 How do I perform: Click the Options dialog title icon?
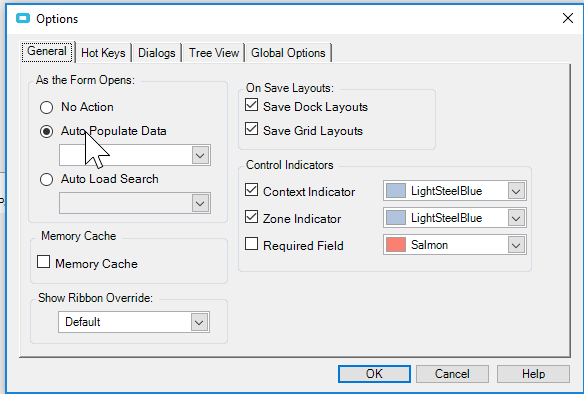click(x=23, y=18)
